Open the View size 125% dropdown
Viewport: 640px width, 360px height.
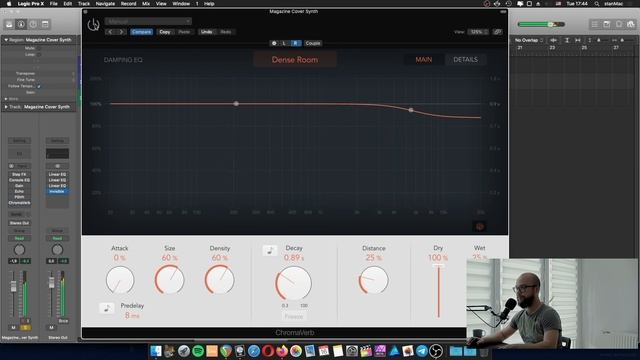(478, 32)
